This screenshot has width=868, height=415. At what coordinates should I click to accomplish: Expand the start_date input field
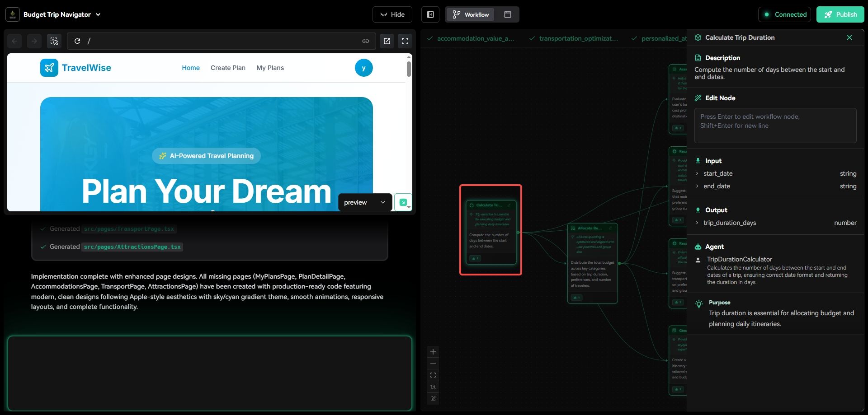[x=697, y=173]
